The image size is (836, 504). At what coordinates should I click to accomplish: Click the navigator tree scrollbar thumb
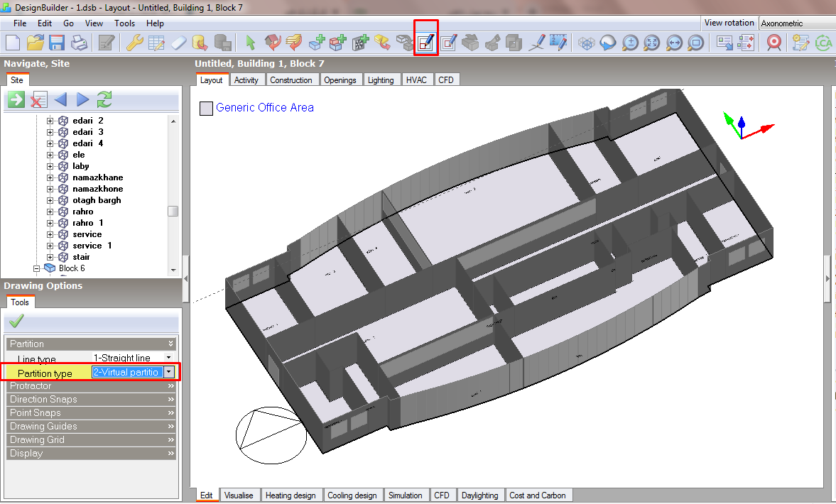coord(173,211)
